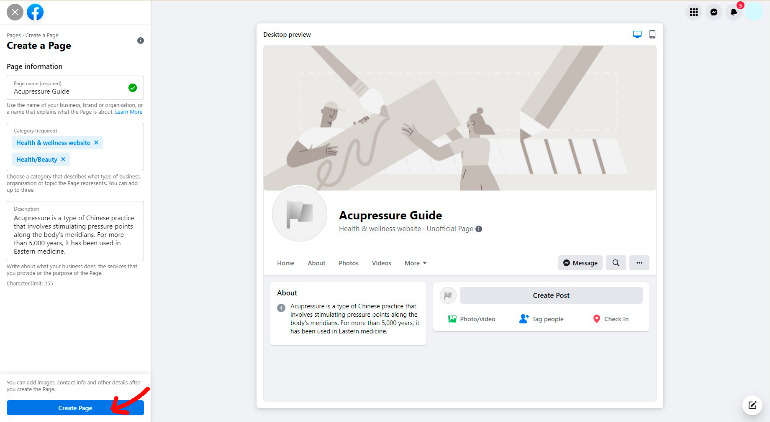The height and width of the screenshot is (422, 770).
Task: Click the Acupressure Guide page title
Action: coord(390,215)
